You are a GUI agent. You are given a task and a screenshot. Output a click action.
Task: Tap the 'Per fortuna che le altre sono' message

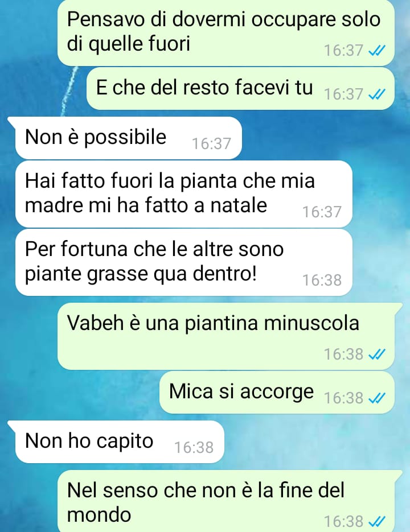[x=183, y=262]
